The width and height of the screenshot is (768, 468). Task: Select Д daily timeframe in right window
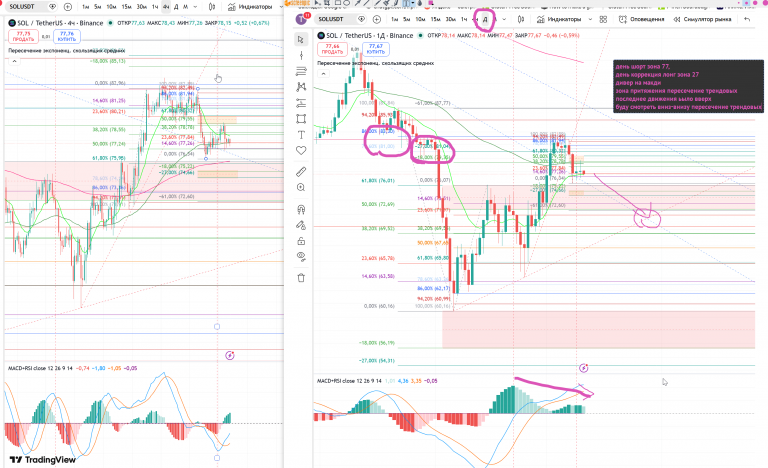(x=485, y=19)
